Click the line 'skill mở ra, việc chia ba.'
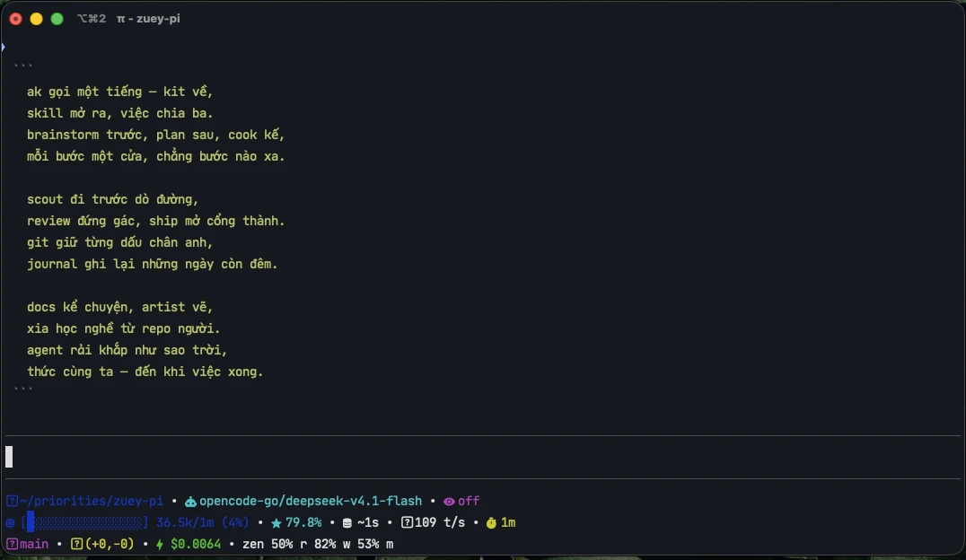966x560 pixels. point(119,113)
